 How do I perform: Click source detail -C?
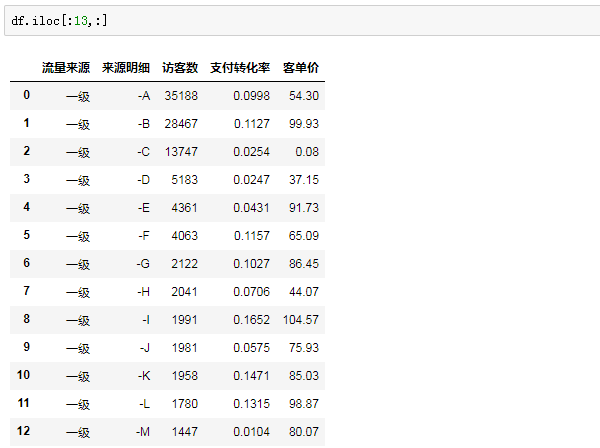click(143, 152)
